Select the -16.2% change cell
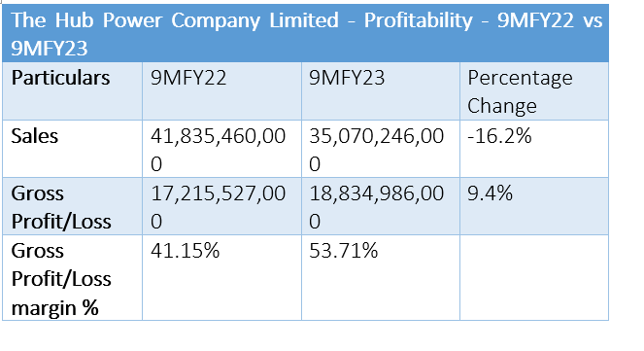This screenshot has width=644, height=351. (x=534, y=149)
